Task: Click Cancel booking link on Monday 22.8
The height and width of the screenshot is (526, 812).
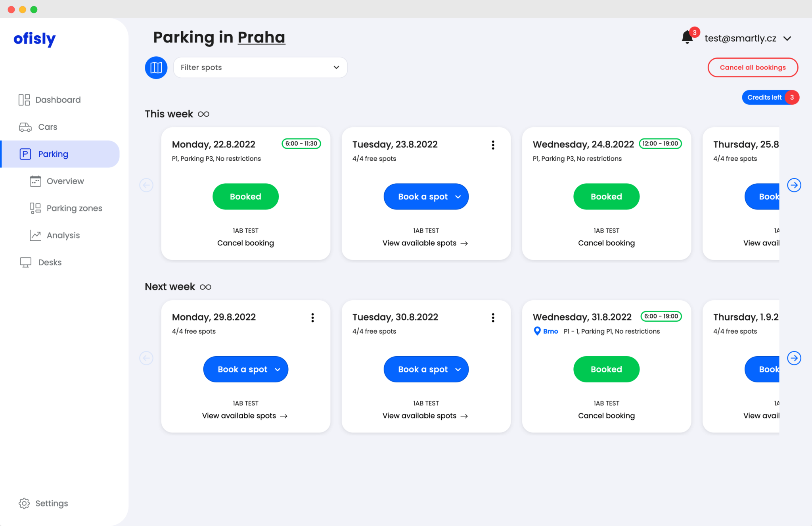Action: 245,243
